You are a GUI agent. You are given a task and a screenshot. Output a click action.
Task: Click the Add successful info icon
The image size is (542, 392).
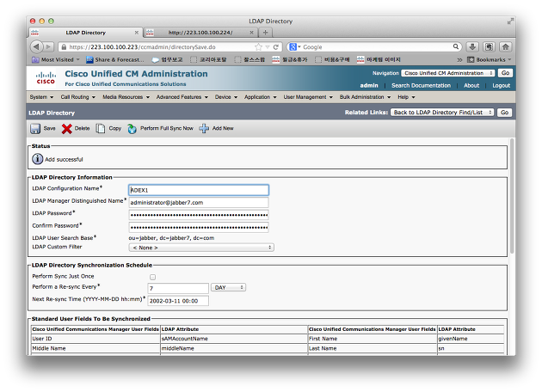click(x=38, y=159)
